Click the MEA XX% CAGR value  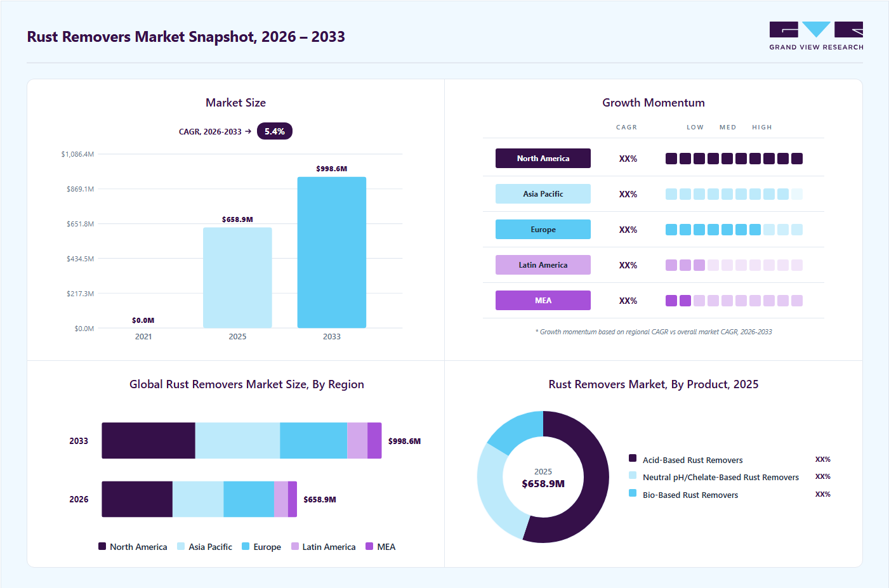click(628, 301)
